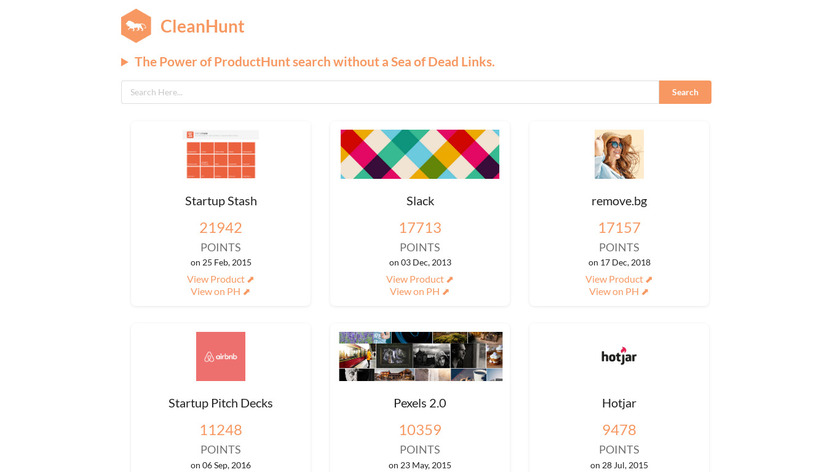Focus the Search Here input field
The image size is (840, 472).
click(389, 92)
